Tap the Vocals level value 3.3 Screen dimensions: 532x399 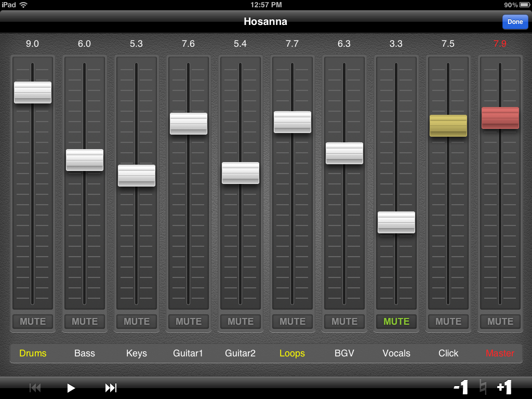coord(395,44)
